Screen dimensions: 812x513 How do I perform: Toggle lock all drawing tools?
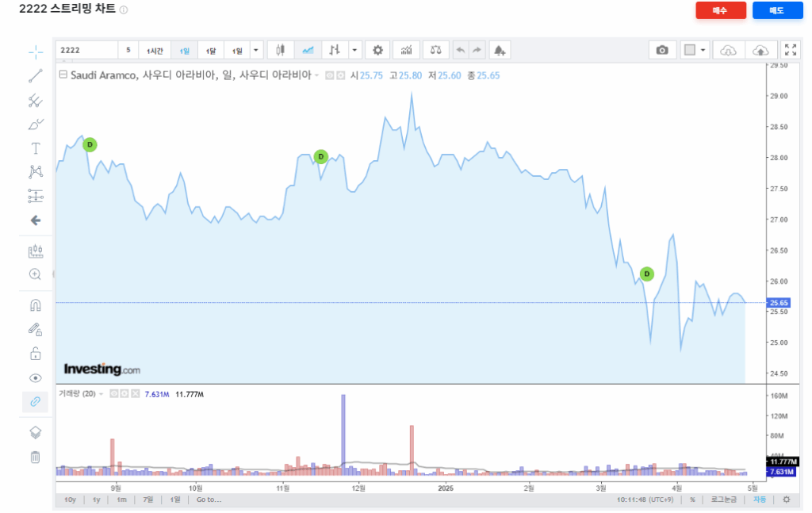pyautogui.click(x=36, y=353)
